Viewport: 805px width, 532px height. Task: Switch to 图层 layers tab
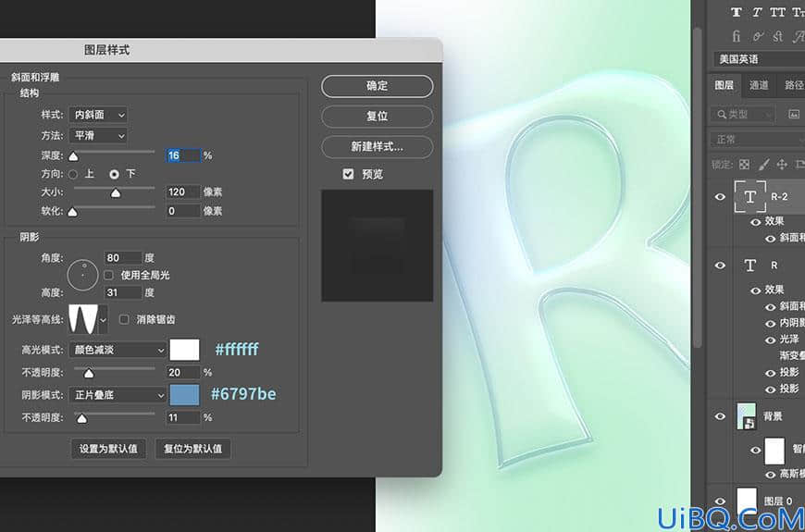(x=724, y=85)
